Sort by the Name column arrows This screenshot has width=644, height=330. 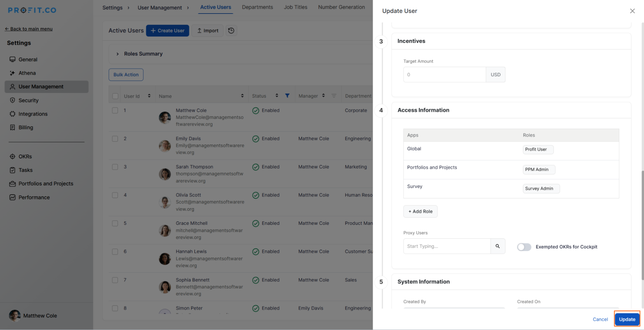242,96
